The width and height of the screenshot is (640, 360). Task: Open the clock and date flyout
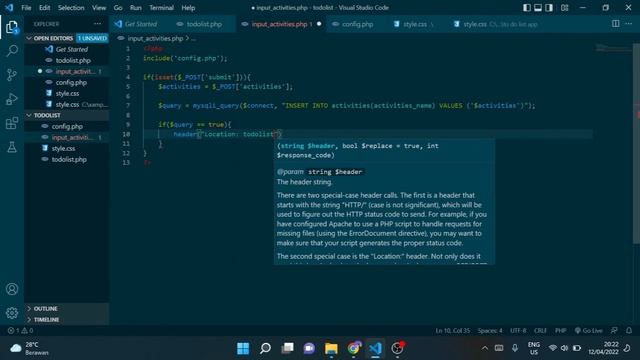(x=603, y=348)
